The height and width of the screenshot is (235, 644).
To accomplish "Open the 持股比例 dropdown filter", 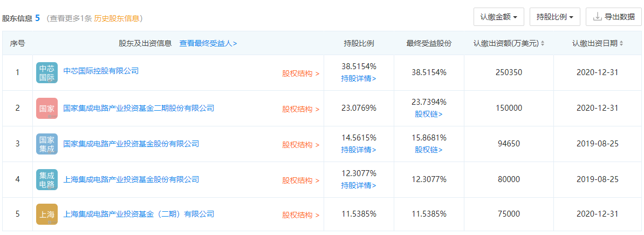I will click(554, 17).
